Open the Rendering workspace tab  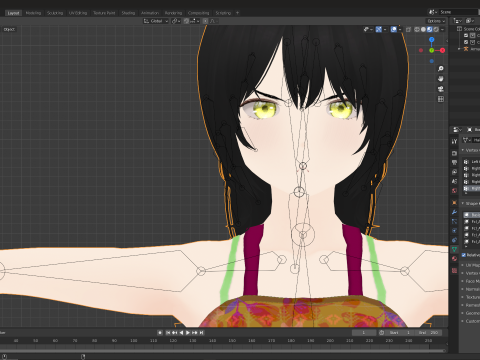(x=173, y=13)
